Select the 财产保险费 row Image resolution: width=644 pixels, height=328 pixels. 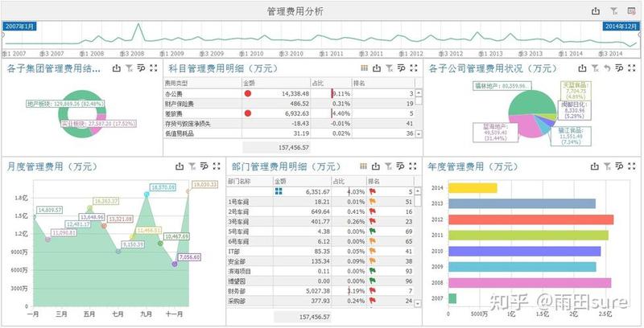pos(289,104)
